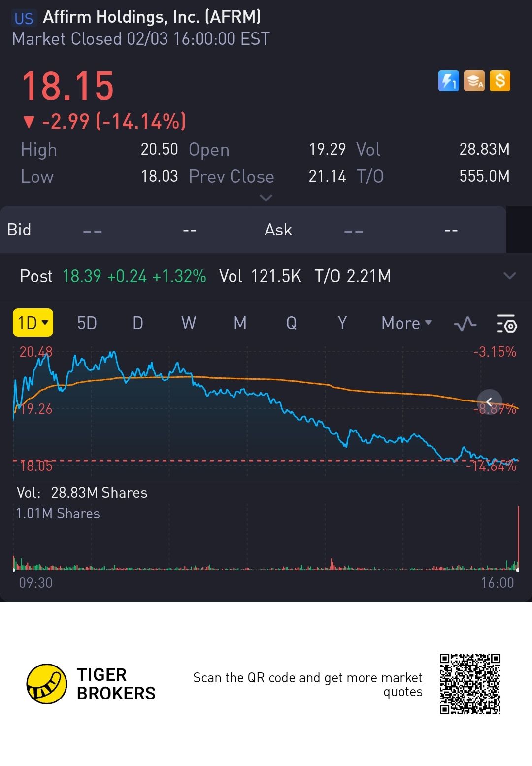Image resolution: width=532 pixels, height=766 pixels.
Task: Tap the blue lightning quick-trade icon
Action: coord(448,81)
